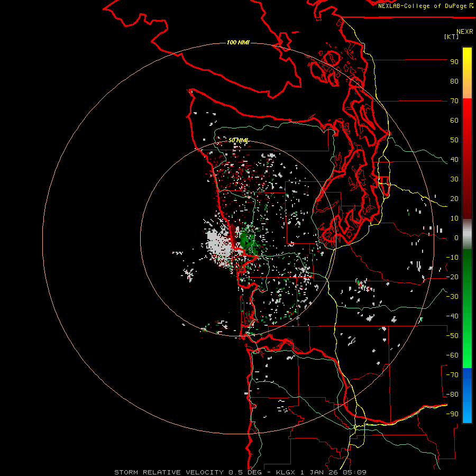Viewport: 476px width, 476px height.
Task: Click the 100 NMI range ring label
Action: (x=238, y=42)
